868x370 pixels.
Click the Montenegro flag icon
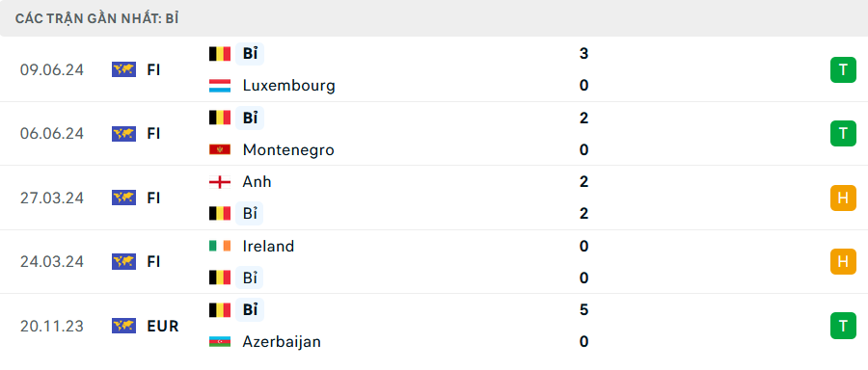[220, 150]
